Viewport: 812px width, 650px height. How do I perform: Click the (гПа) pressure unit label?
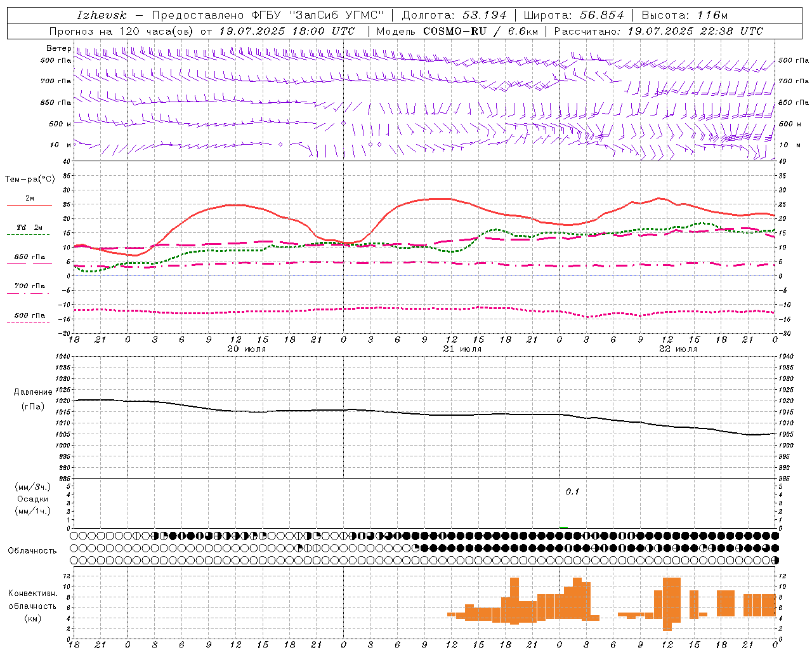pos(33,406)
